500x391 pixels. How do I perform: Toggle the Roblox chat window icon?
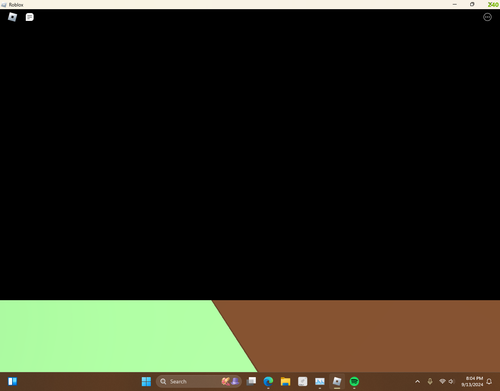point(30,17)
